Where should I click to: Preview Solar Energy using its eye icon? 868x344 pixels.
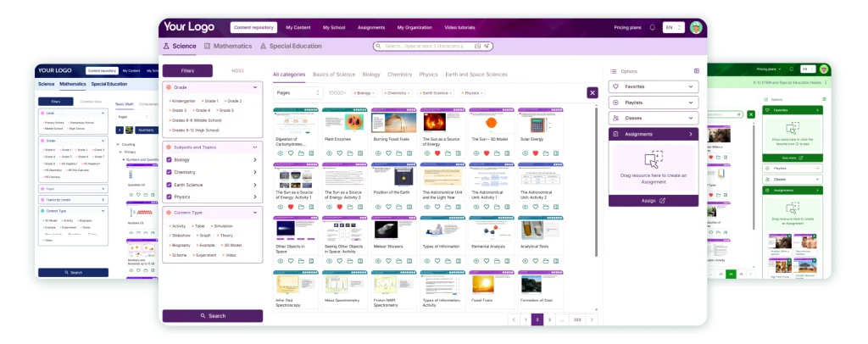(x=525, y=153)
